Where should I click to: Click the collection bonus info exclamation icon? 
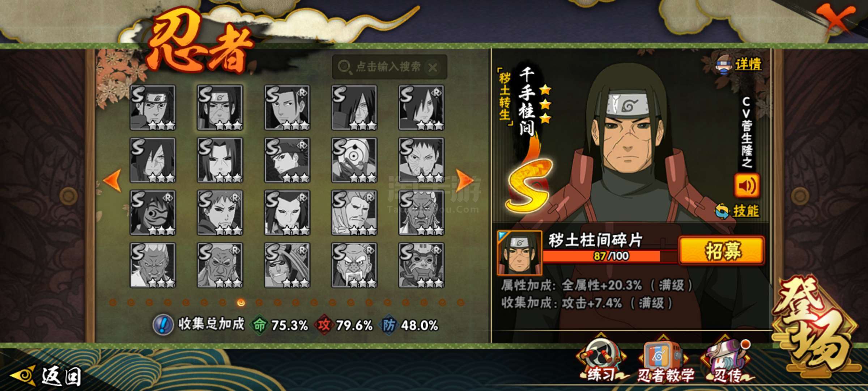tap(163, 325)
